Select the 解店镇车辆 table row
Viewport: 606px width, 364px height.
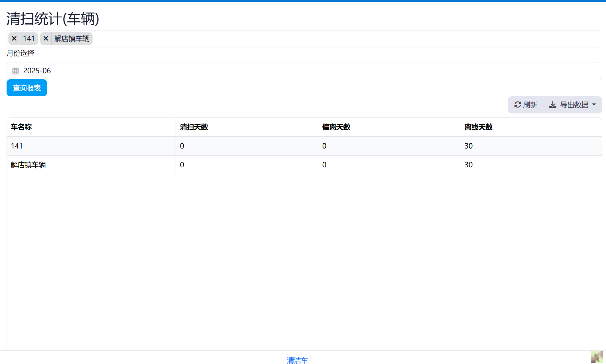[x=28, y=165]
